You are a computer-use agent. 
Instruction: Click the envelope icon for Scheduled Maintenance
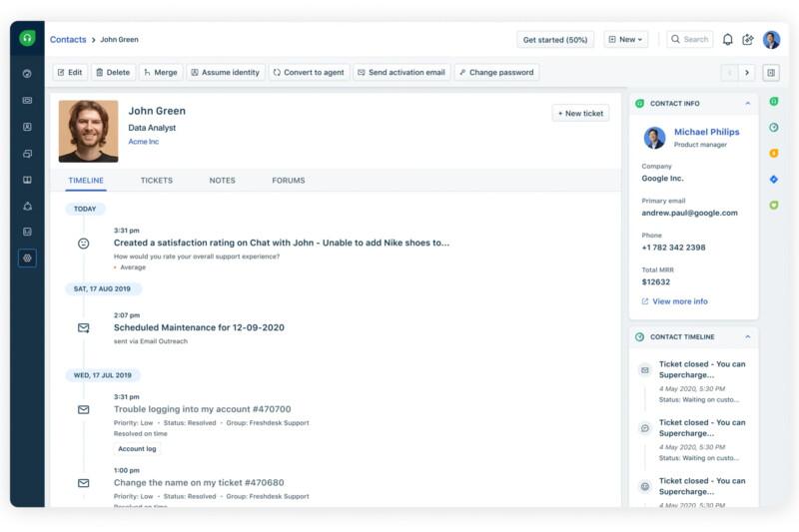84,327
